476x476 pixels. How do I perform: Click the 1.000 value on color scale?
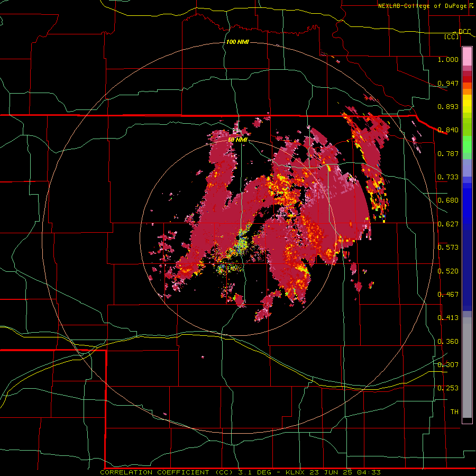point(448,60)
